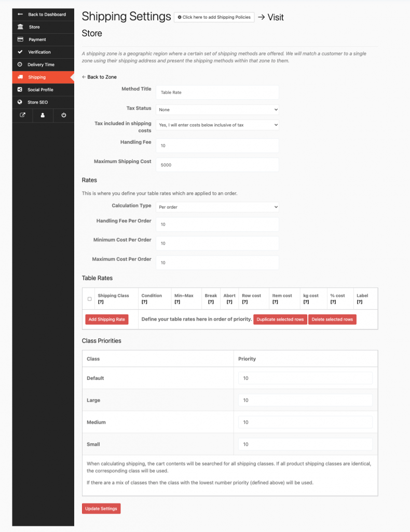Select the Shipping menu item
The height and width of the screenshot is (532, 410).
(43, 77)
